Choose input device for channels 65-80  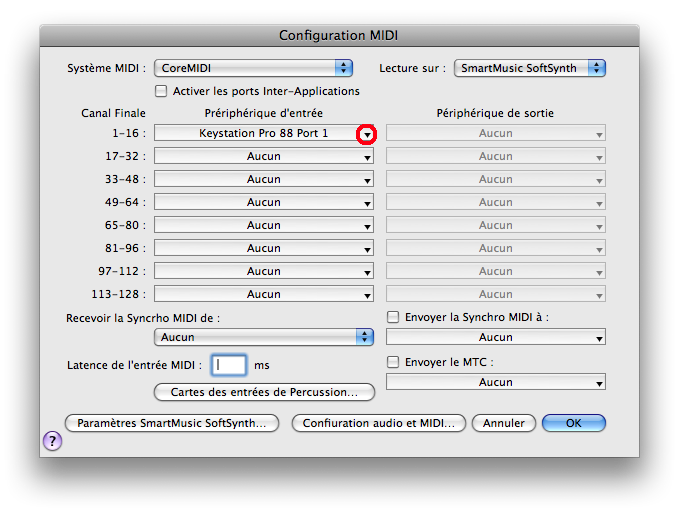tap(264, 225)
